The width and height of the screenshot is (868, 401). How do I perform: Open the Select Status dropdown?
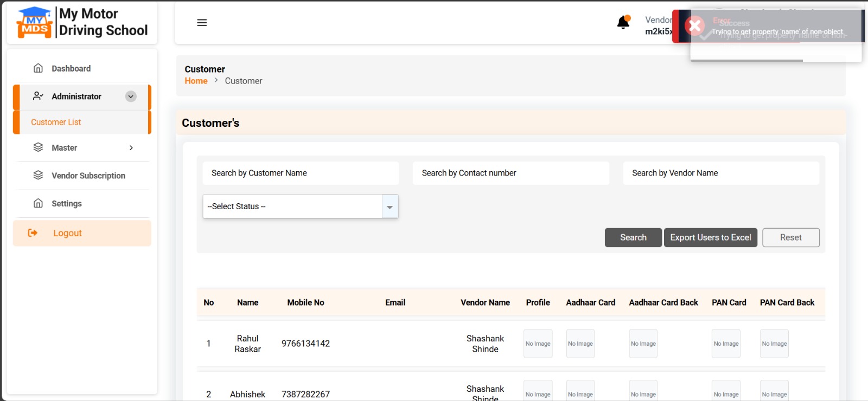tap(301, 206)
